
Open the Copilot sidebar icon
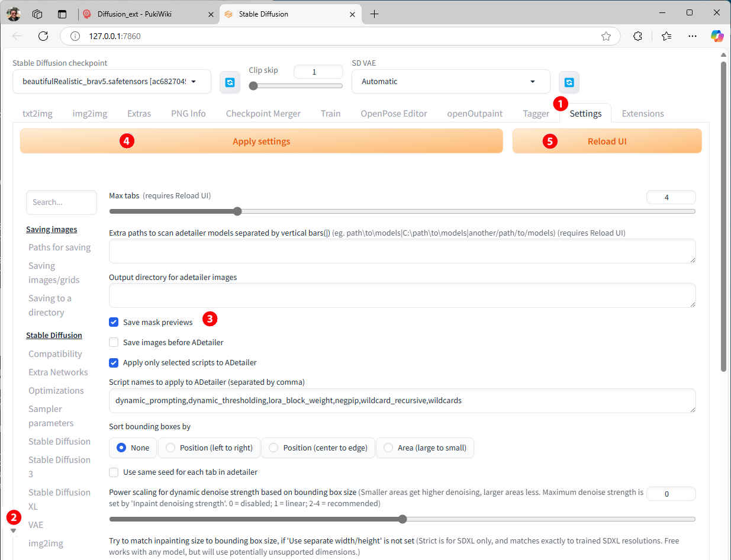coord(717,36)
